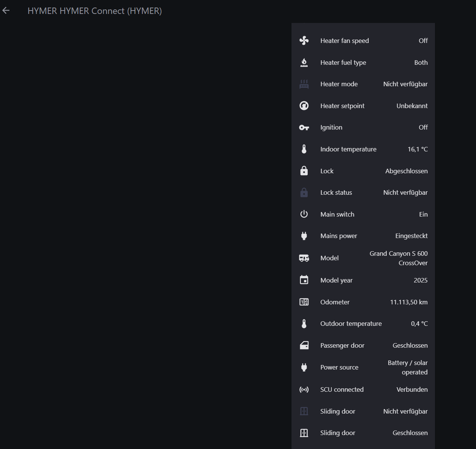Click the Main switch power icon

[304, 214]
